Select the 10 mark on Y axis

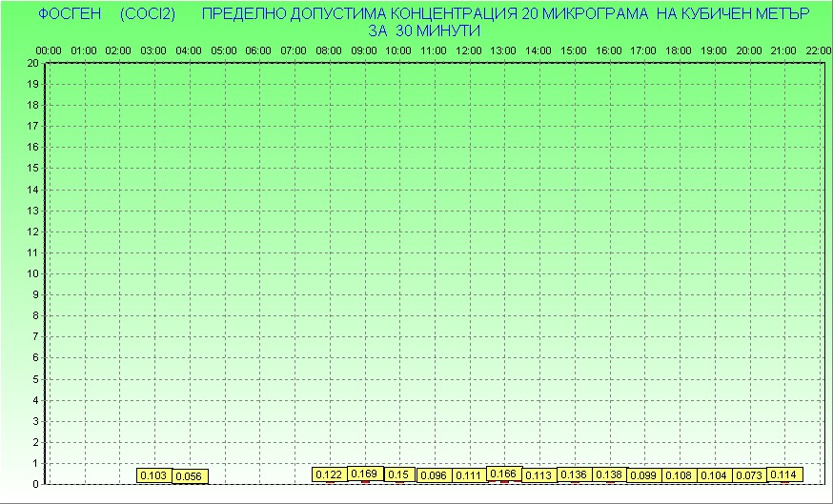(33, 273)
